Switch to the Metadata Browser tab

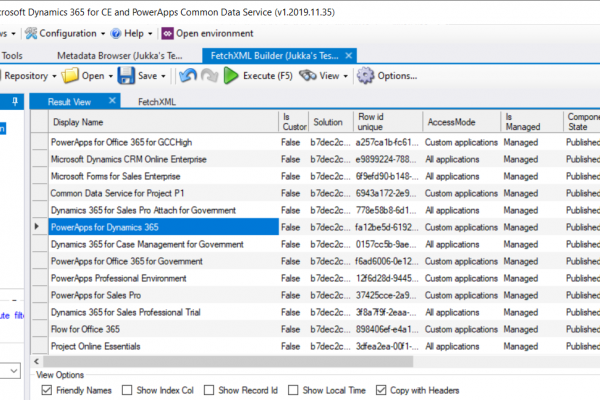(120, 56)
